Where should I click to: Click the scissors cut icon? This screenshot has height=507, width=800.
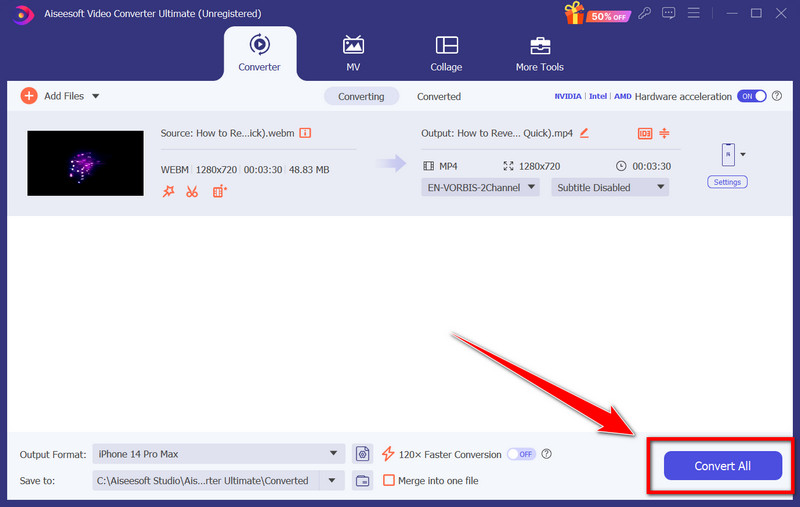point(192,191)
